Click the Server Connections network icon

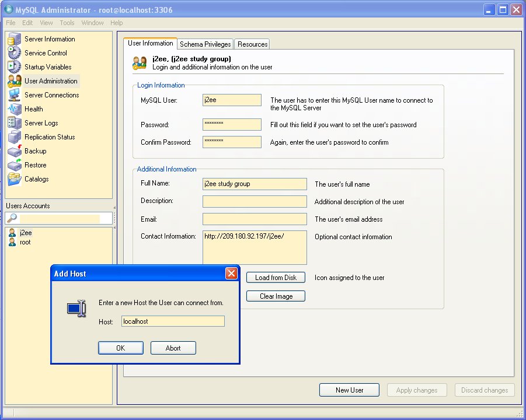click(x=15, y=95)
